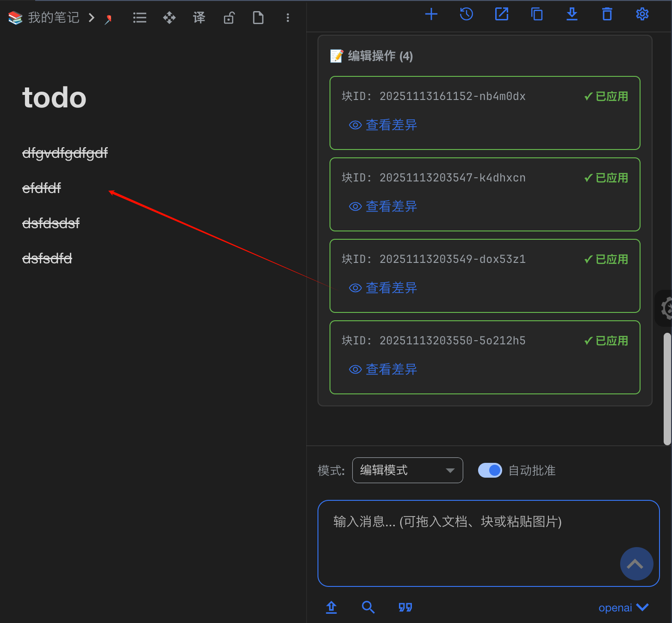Click the strikethrough line dsfdsdsf
Image resolution: width=672 pixels, height=623 pixels.
point(51,223)
